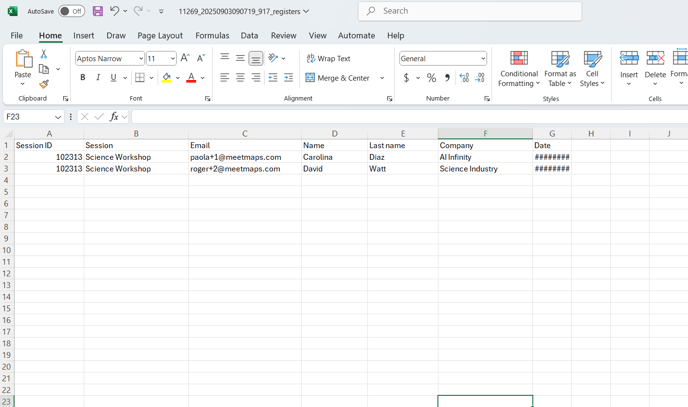The height and width of the screenshot is (407, 688).
Task: Toggle AutoSave switch on
Action: (x=72, y=11)
